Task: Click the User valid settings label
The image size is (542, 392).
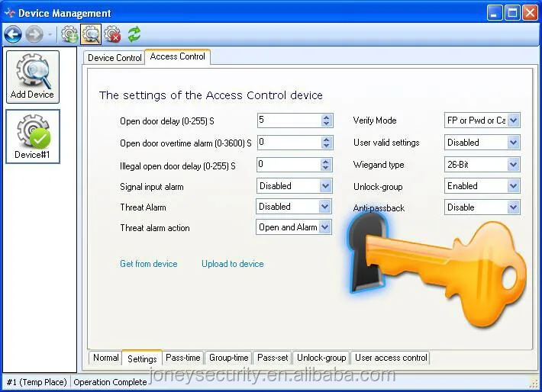Action: (x=386, y=143)
